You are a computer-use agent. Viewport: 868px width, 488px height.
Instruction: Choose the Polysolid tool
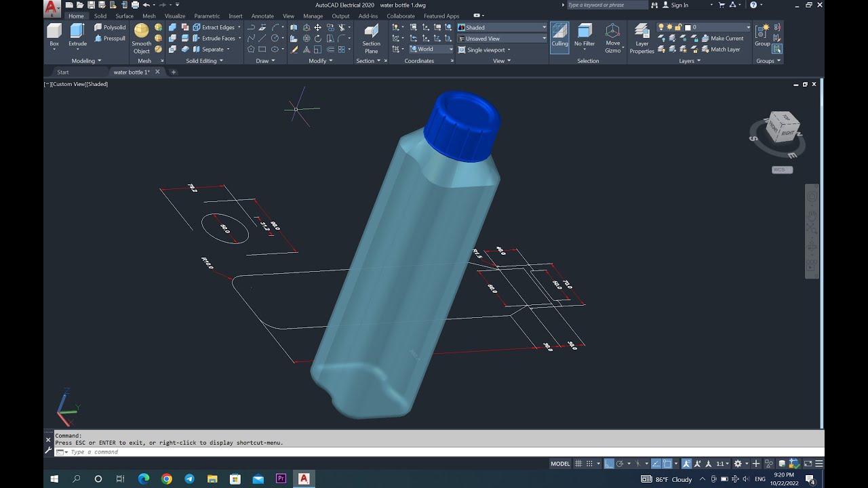tap(110, 28)
